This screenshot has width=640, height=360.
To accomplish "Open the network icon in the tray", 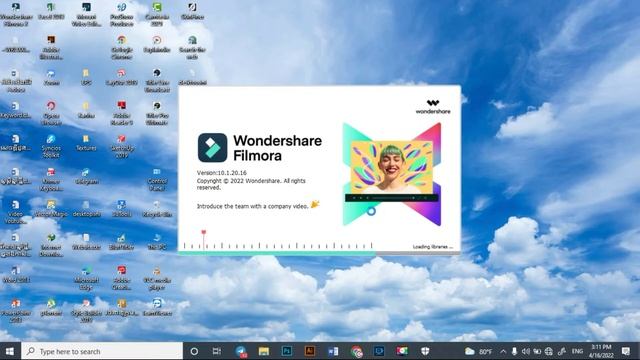I will click(549, 351).
